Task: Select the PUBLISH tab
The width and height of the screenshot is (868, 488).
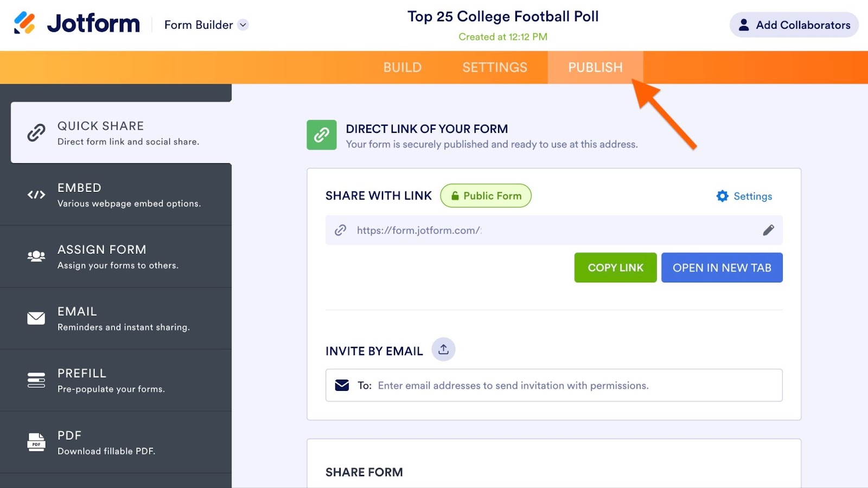Action: click(595, 67)
